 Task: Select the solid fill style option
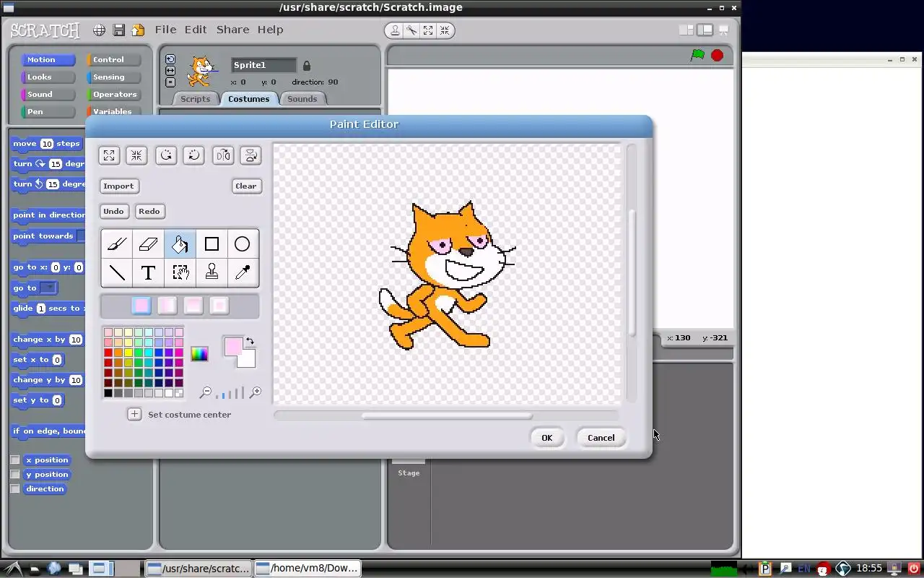pos(141,306)
